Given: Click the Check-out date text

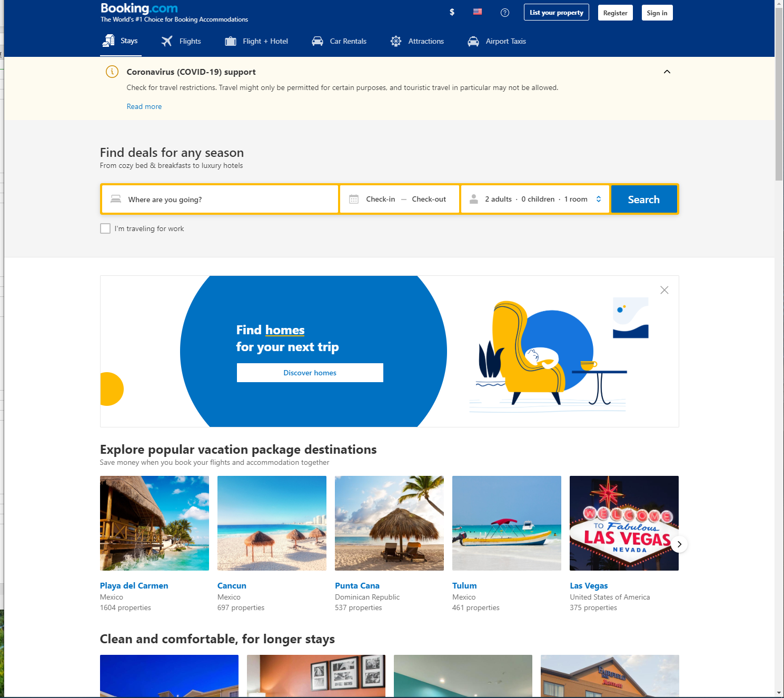Looking at the screenshot, I should click(x=429, y=199).
